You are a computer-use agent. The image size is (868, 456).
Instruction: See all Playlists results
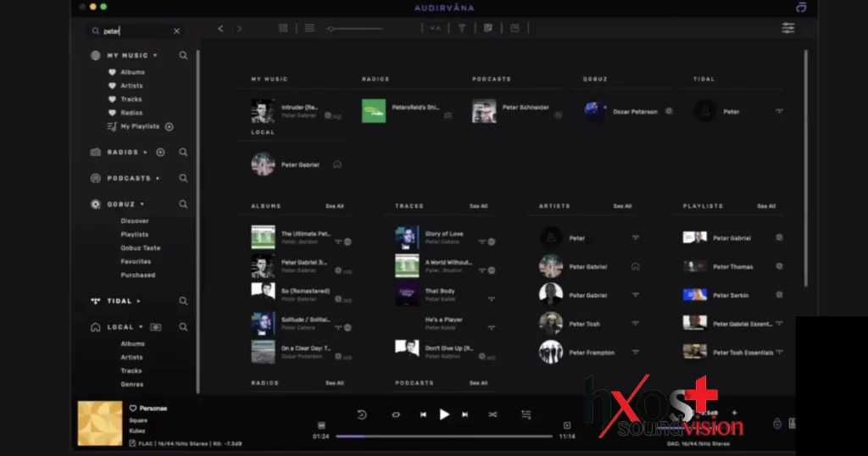[x=766, y=206]
